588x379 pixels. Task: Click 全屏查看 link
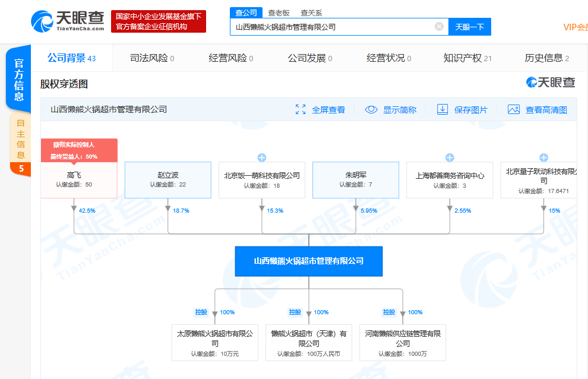(x=328, y=110)
